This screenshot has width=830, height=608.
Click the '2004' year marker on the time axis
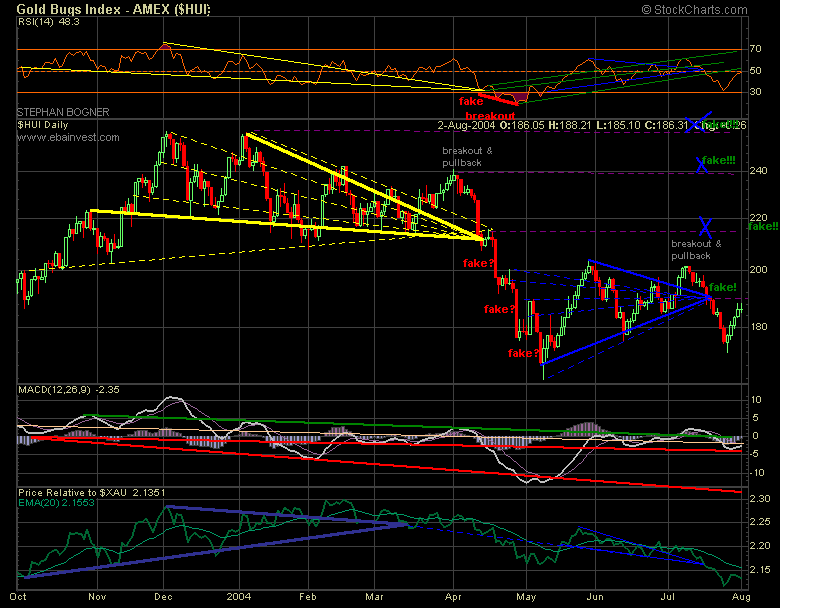point(241,594)
